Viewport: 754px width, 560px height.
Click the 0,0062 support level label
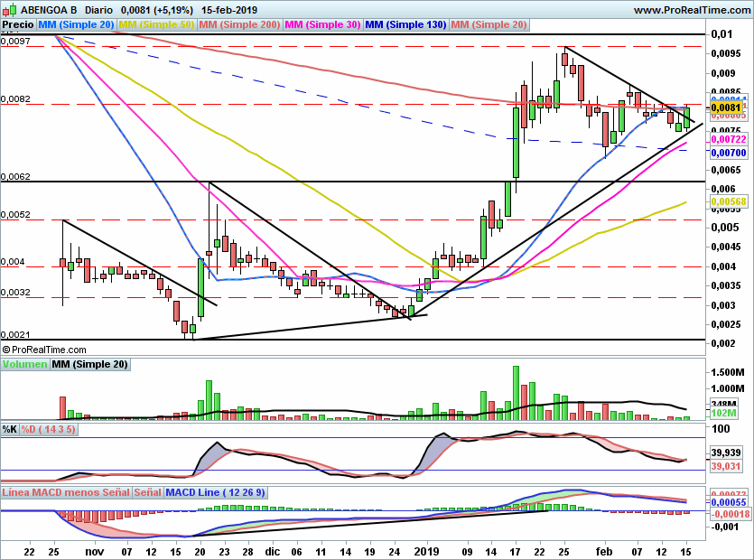click(x=15, y=176)
